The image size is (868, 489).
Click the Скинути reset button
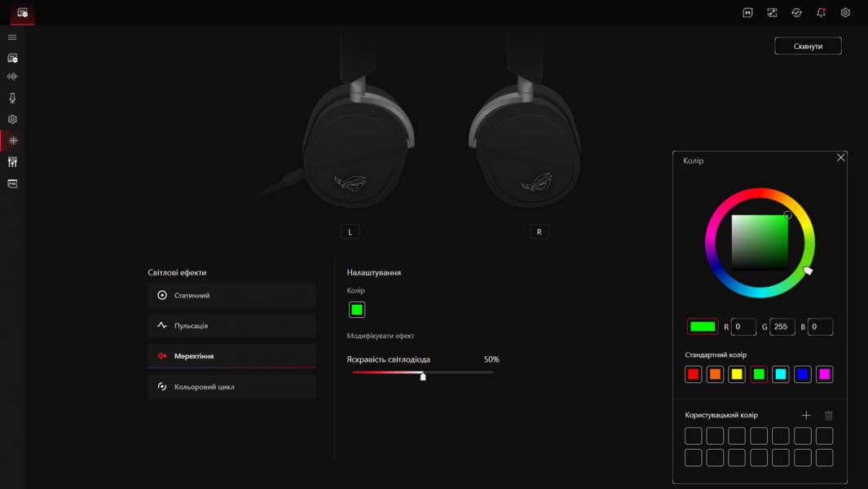(808, 46)
